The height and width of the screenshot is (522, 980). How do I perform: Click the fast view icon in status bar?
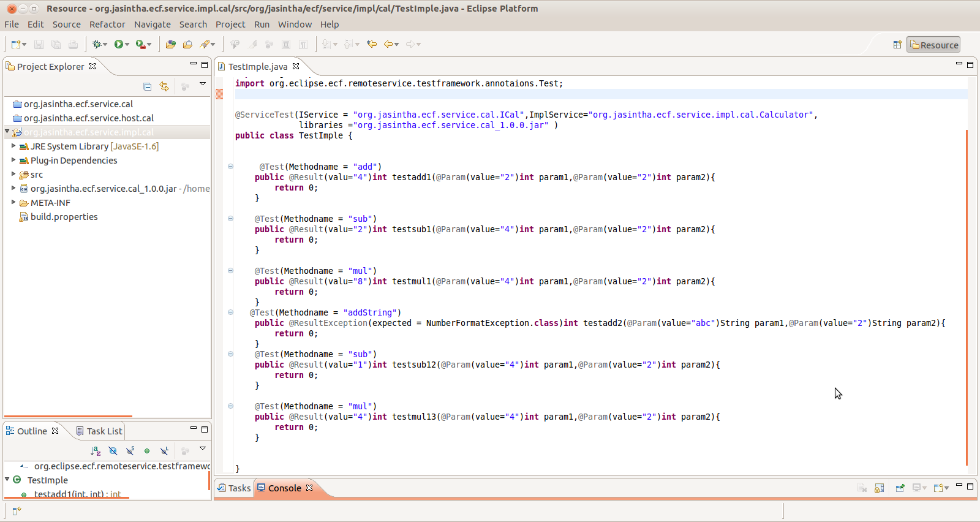pos(17,510)
